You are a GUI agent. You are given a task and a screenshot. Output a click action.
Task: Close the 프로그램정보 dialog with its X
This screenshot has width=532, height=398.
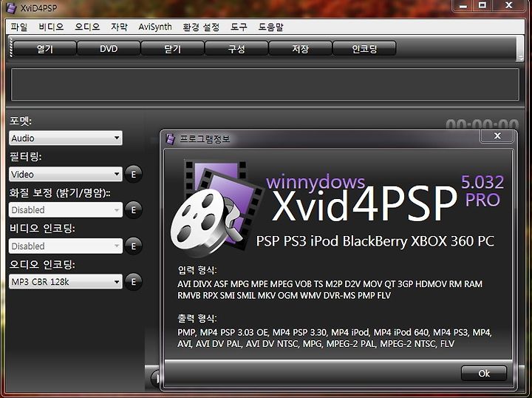(497, 136)
